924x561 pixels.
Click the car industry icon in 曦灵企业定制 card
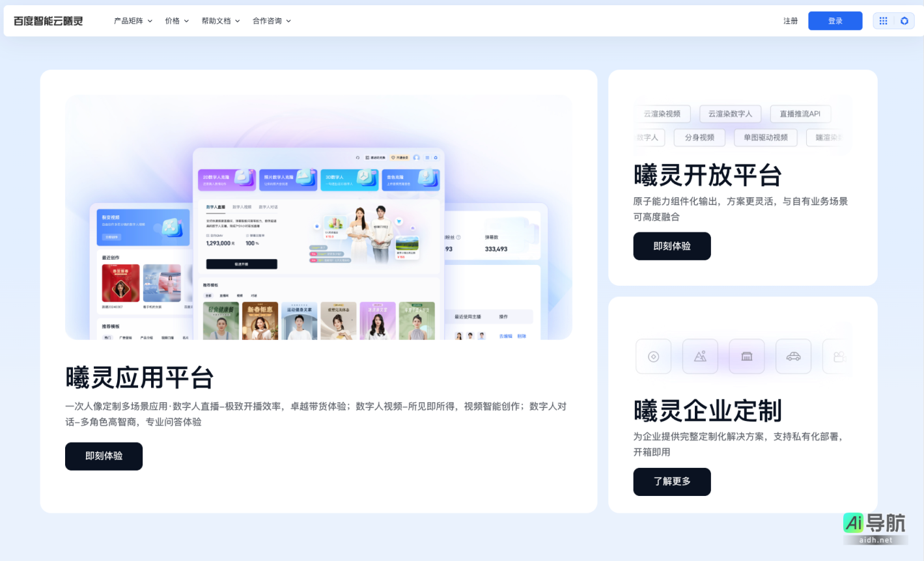(x=794, y=356)
